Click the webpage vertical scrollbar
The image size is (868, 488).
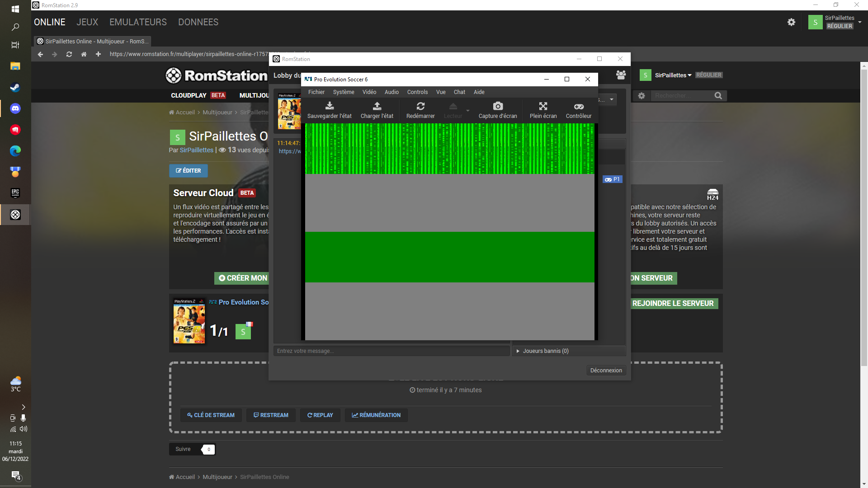click(x=864, y=217)
